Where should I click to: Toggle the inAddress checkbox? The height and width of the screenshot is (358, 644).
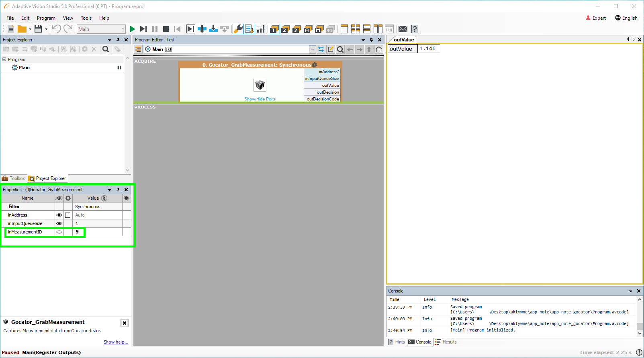[68, 215]
